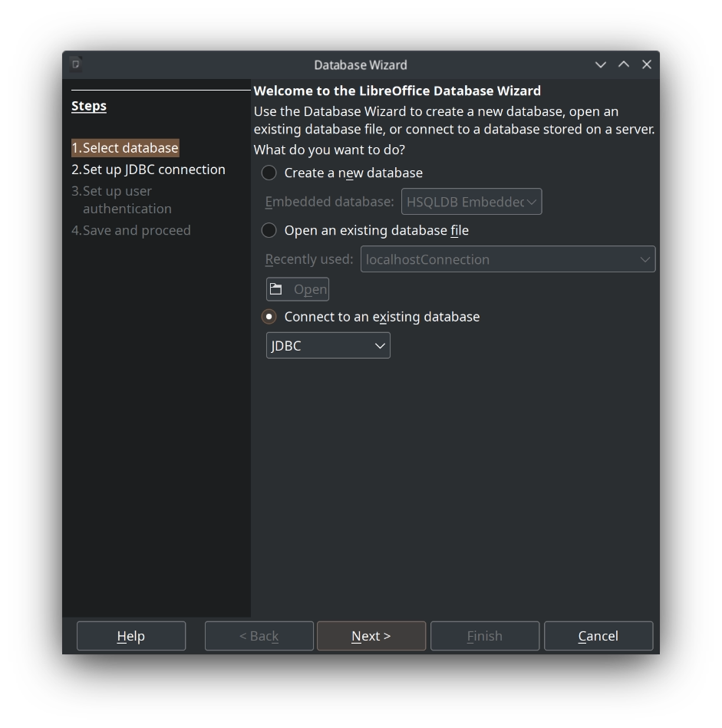
Task: Click the Database Wizard title text
Action: [361, 65]
